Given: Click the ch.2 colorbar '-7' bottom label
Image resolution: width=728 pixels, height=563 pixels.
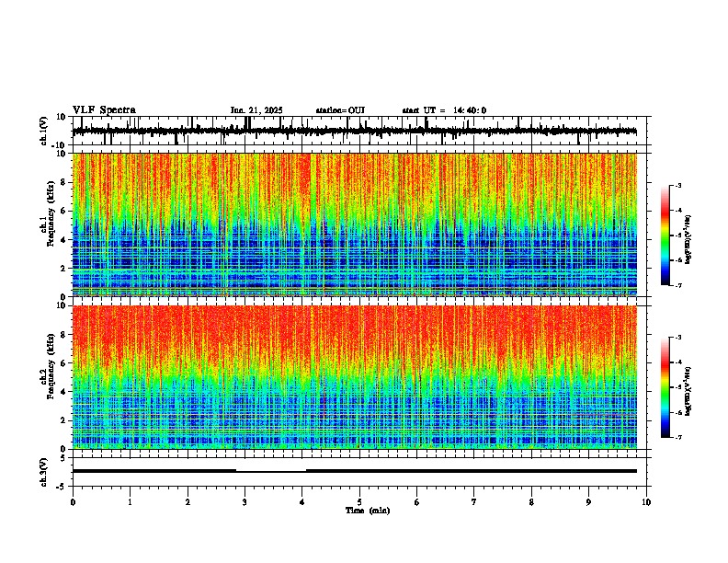Looking at the screenshot, I should 678,437.
